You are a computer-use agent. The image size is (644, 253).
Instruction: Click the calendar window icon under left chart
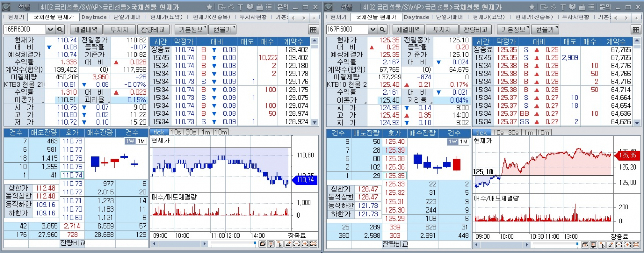[x=263, y=244]
